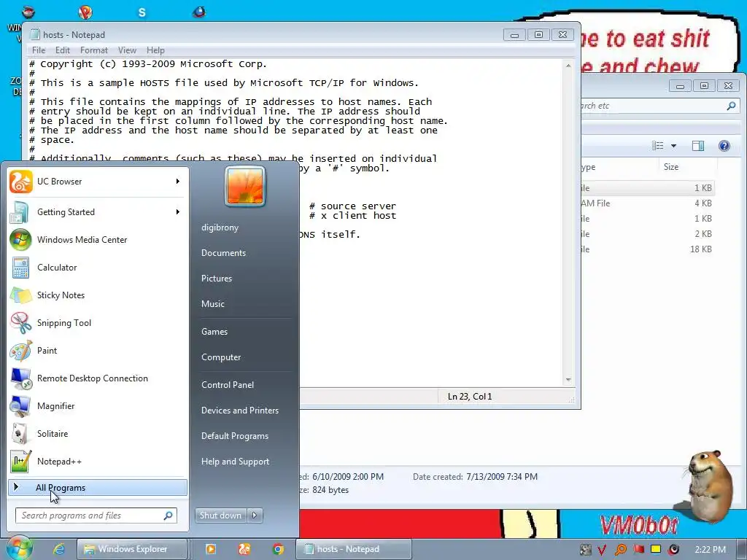Click the yellow square tray icon
This screenshot has height=560, width=747.
point(656,549)
